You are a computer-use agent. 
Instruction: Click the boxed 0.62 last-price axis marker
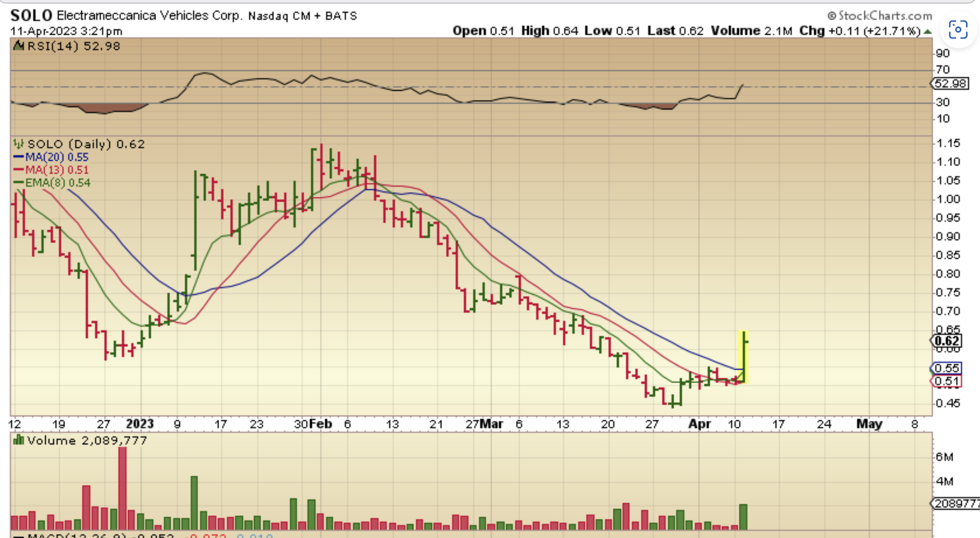click(x=947, y=341)
